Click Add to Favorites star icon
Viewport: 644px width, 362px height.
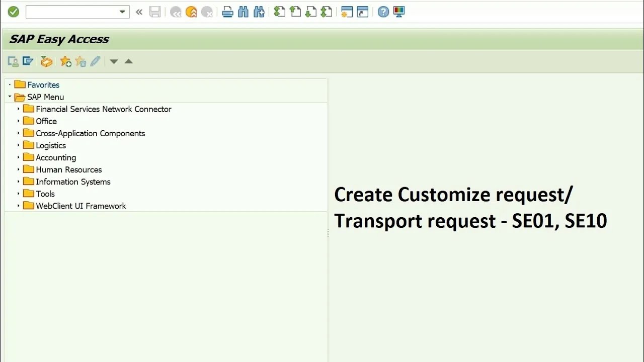pyautogui.click(x=65, y=61)
